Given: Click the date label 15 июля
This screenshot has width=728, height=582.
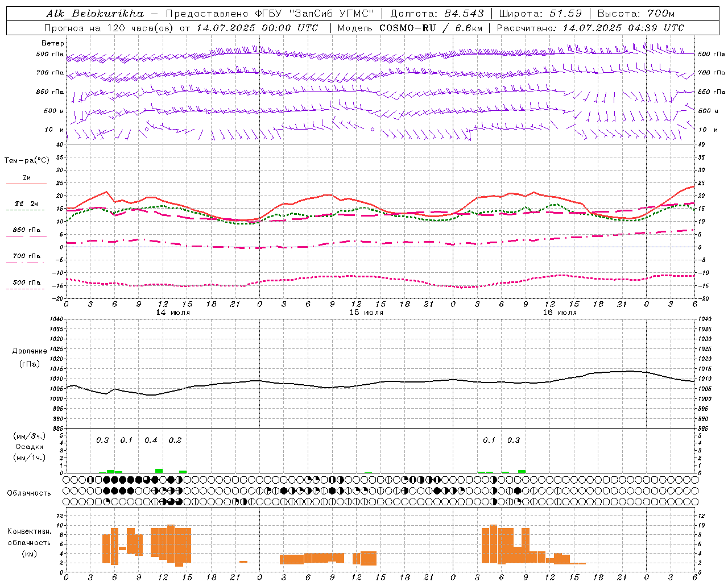Looking at the screenshot, I should coord(366,313).
